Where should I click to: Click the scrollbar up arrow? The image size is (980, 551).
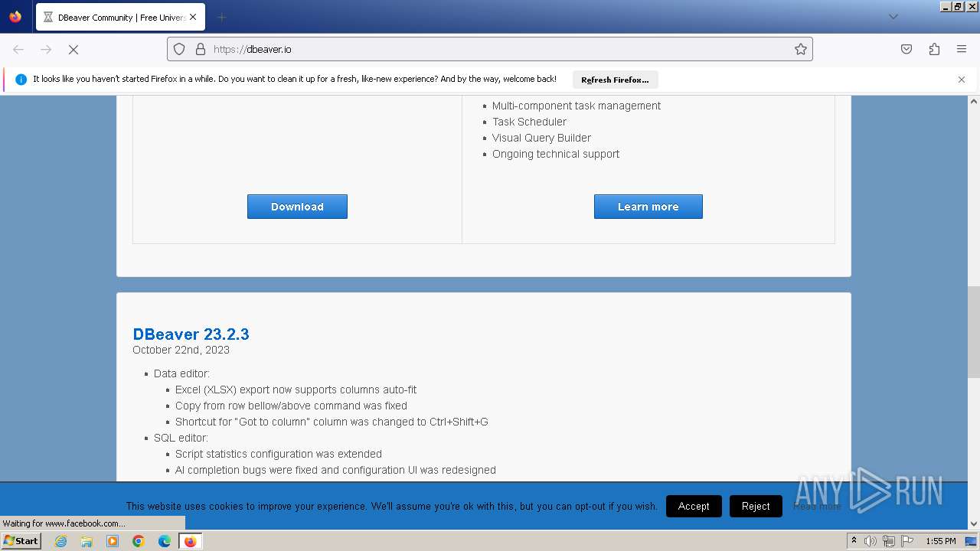coord(974,101)
